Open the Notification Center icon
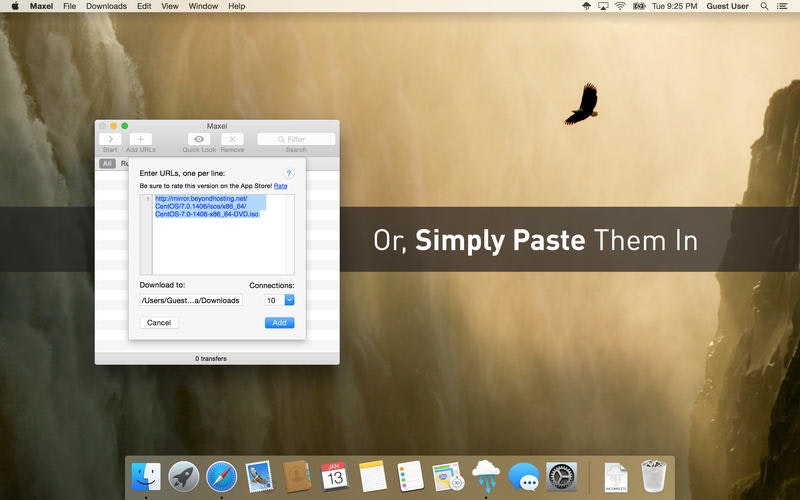 (x=782, y=6)
